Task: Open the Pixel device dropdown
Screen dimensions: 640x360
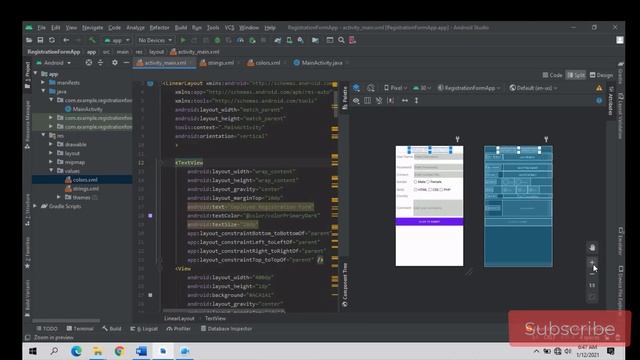Action: (395, 88)
